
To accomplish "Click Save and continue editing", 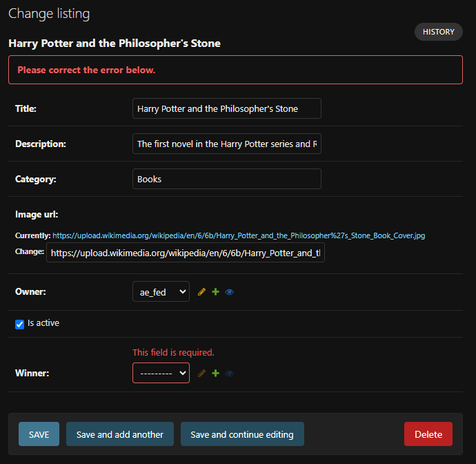I will [242, 434].
